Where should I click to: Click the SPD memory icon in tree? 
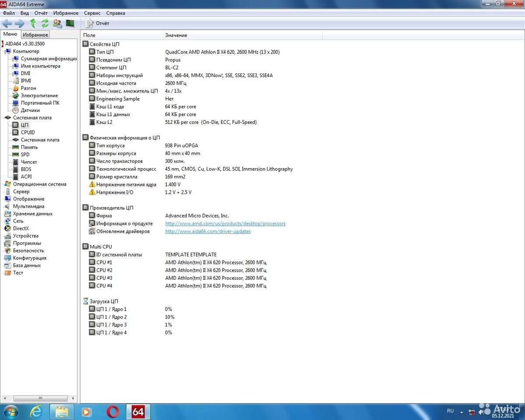pyautogui.click(x=16, y=154)
